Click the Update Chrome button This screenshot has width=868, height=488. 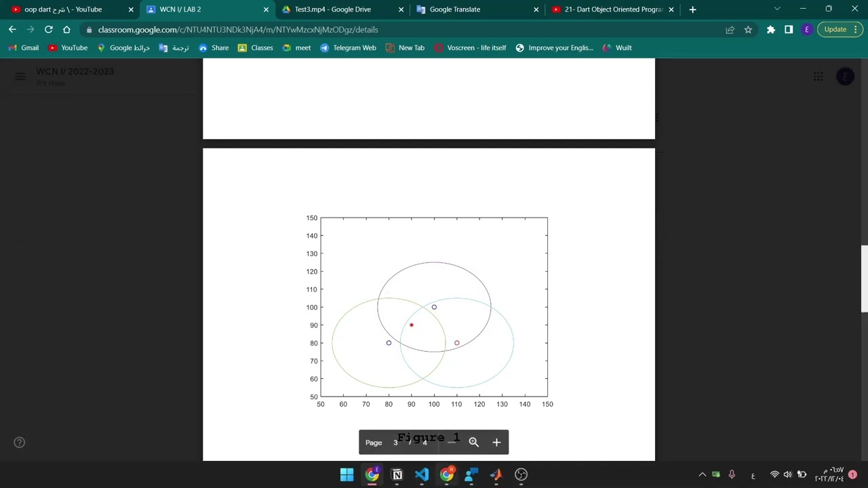(840, 29)
